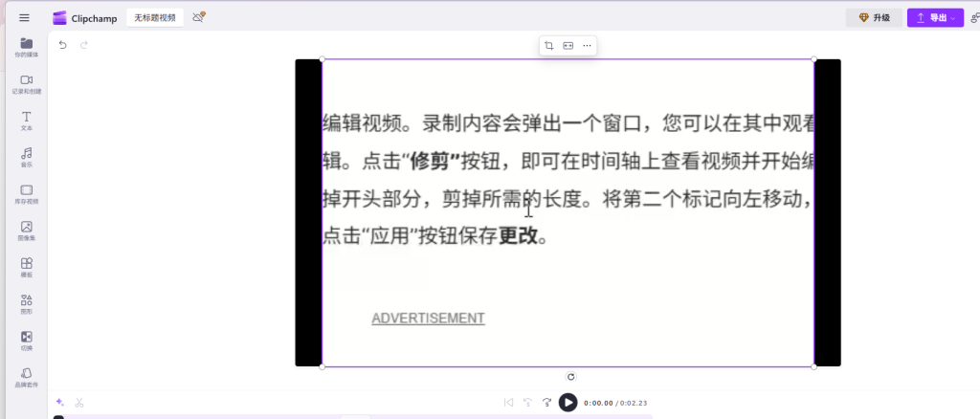Click the fit-to-frame icon in floating toolbar
This screenshot has width=980, height=419.
click(568, 46)
